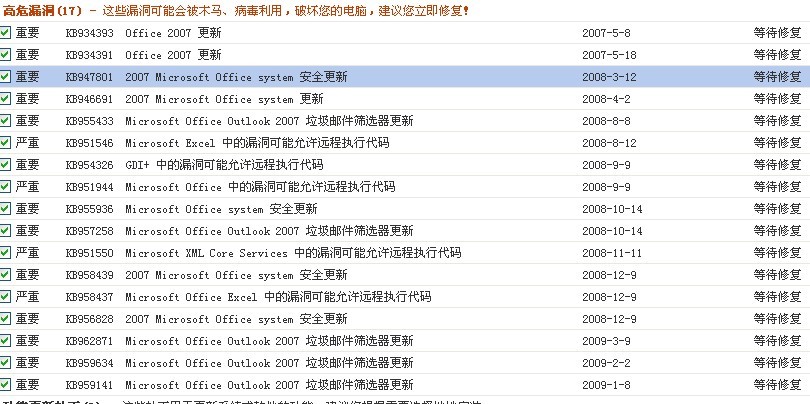810x404 pixels.
Task: Deselect the highlighted KB947801 checkbox
Action: pyautogui.click(x=5, y=77)
